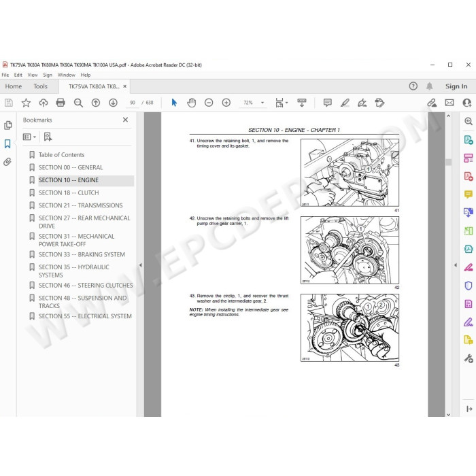Open the Window menu
The width and height of the screenshot is (476, 476).
point(66,75)
